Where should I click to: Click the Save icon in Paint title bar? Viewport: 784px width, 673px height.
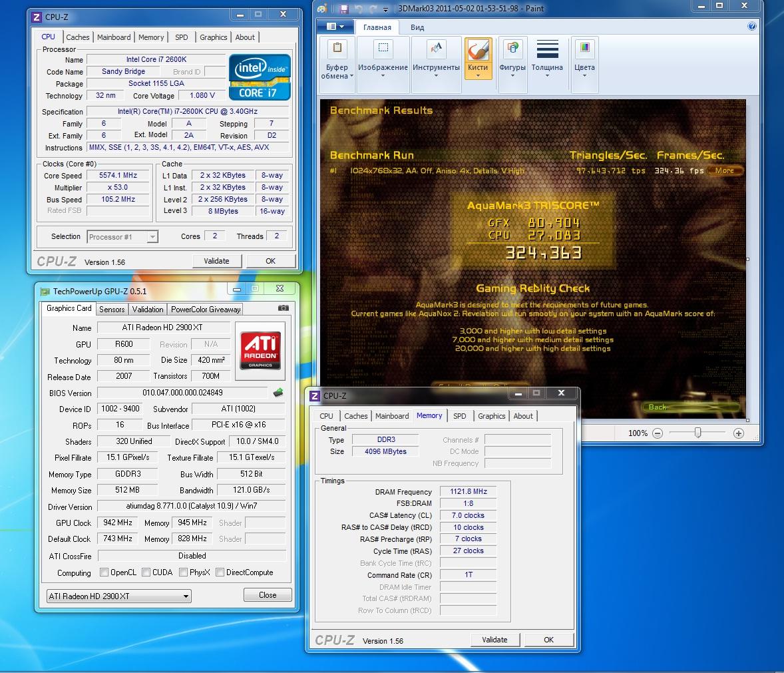[343, 9]
